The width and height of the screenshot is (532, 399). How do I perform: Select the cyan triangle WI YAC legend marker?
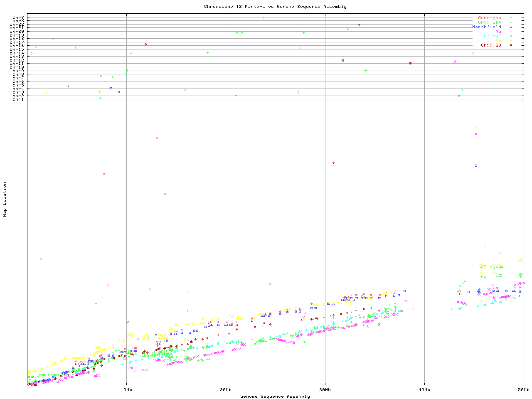point(511,36)
